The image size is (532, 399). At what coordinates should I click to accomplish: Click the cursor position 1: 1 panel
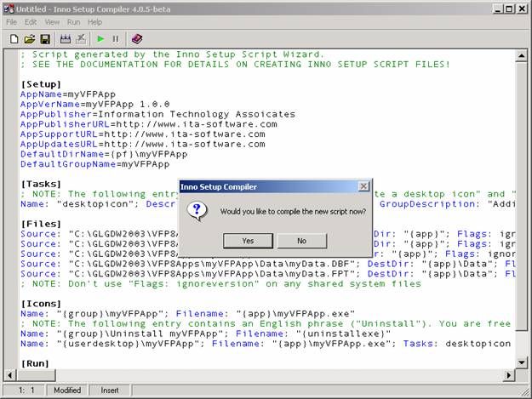[24, 390]
